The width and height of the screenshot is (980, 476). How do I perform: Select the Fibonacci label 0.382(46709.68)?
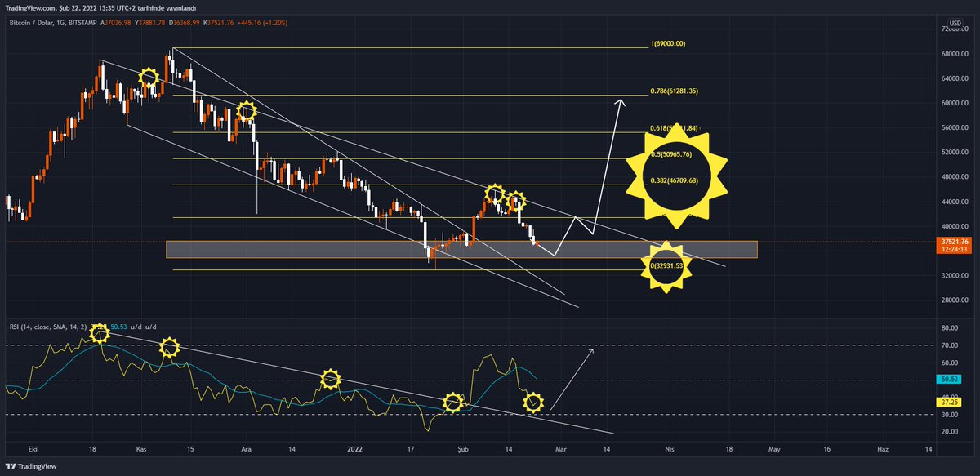675,180
